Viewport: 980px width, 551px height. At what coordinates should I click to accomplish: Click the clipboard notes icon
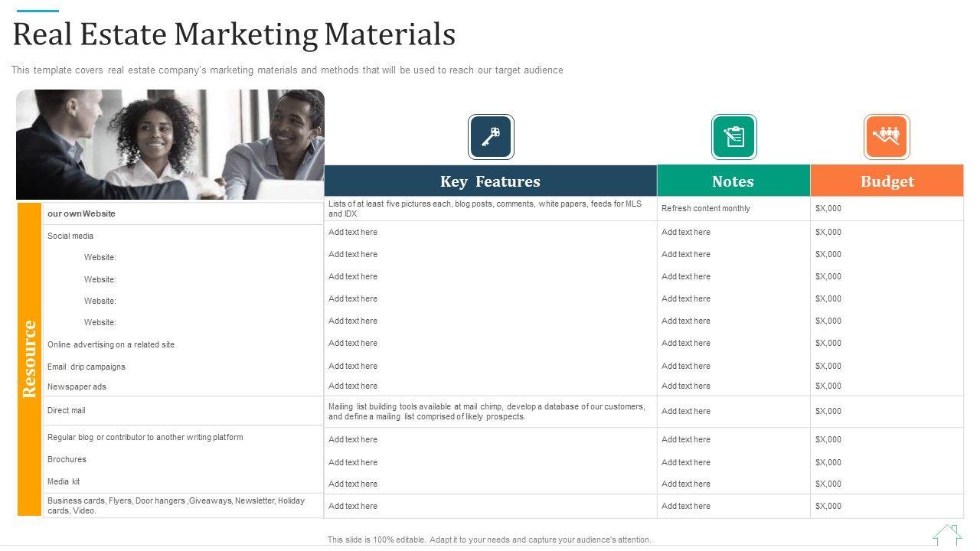(x=733, y=137)
